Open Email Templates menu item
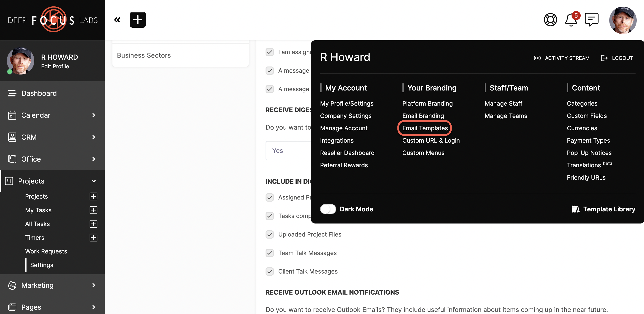Image resolution: width=644 pixels, height=314 pixels. pyautogui.click(x=425, y=128)
